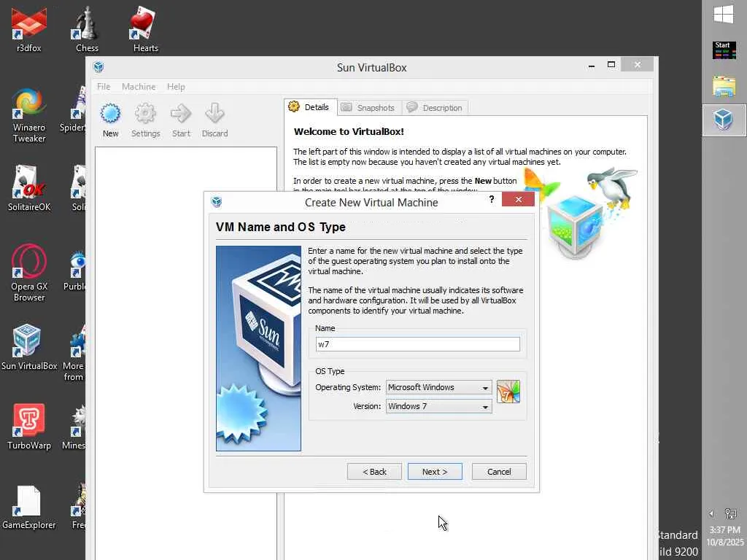The width and height of the screenshot is (747, 560).
Task: Switch to the Details tab
Action: point(311,107)
